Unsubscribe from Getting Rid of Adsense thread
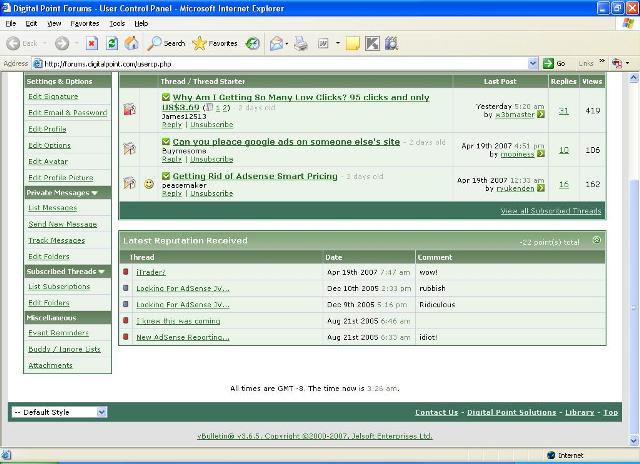 pyautogui.click(x=211, y=193)
